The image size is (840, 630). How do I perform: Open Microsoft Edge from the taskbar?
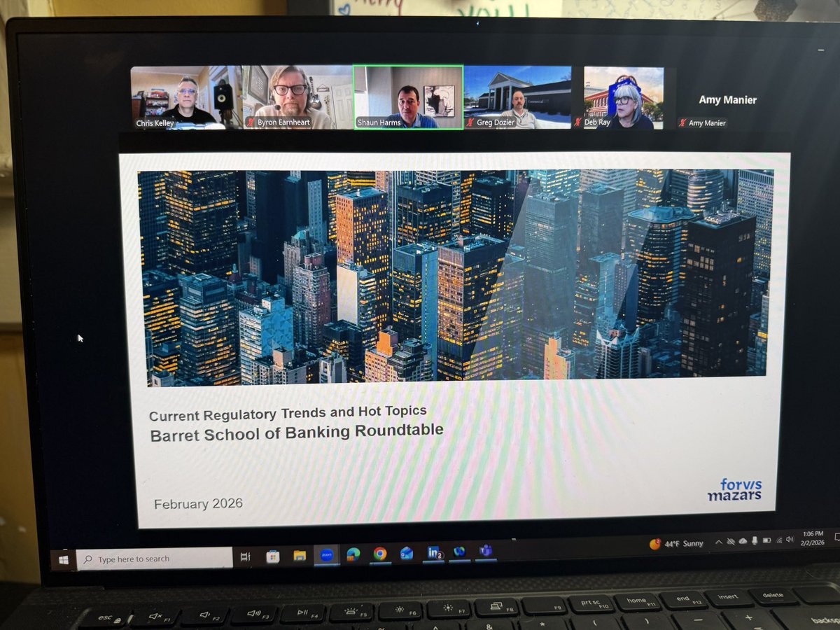(353, 554)
